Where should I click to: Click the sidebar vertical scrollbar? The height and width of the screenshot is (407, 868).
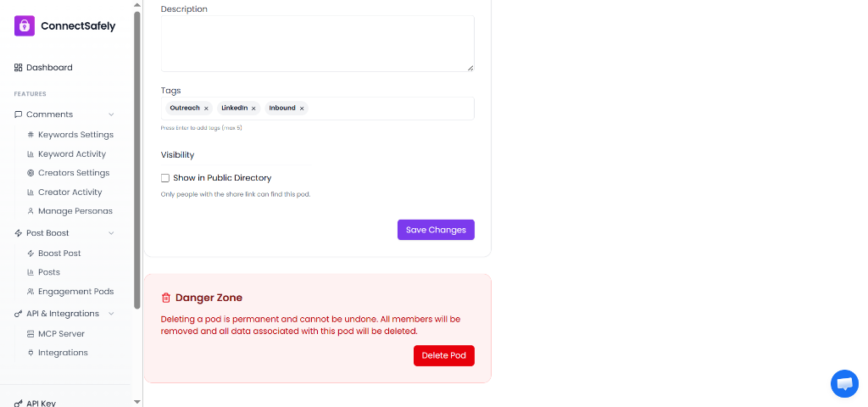click(x=137, y=170)
